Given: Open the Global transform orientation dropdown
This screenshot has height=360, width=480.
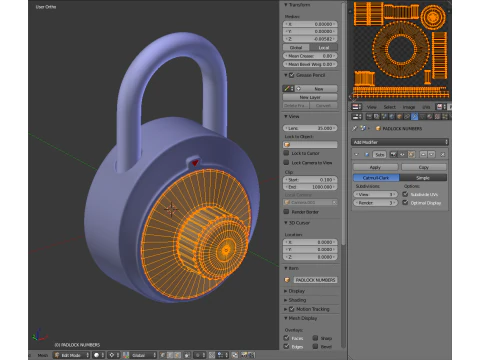Looking at the screenshot, I should tap(143, 355).
